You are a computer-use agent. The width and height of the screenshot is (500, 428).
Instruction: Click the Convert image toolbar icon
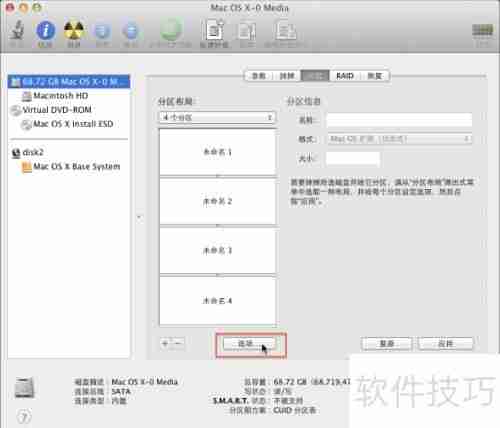[246, 31]
